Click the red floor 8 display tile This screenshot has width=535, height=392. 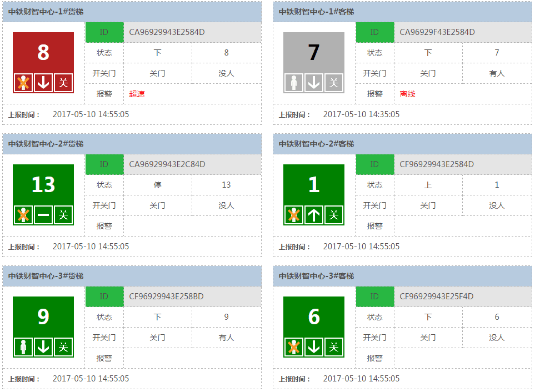click(43, 53)
